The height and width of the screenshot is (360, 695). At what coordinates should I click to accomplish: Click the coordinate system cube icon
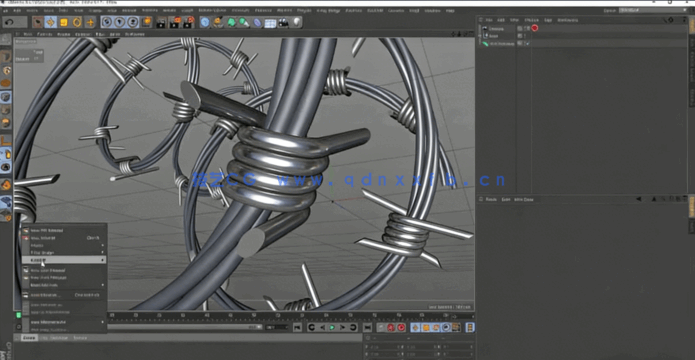[146, 22]
